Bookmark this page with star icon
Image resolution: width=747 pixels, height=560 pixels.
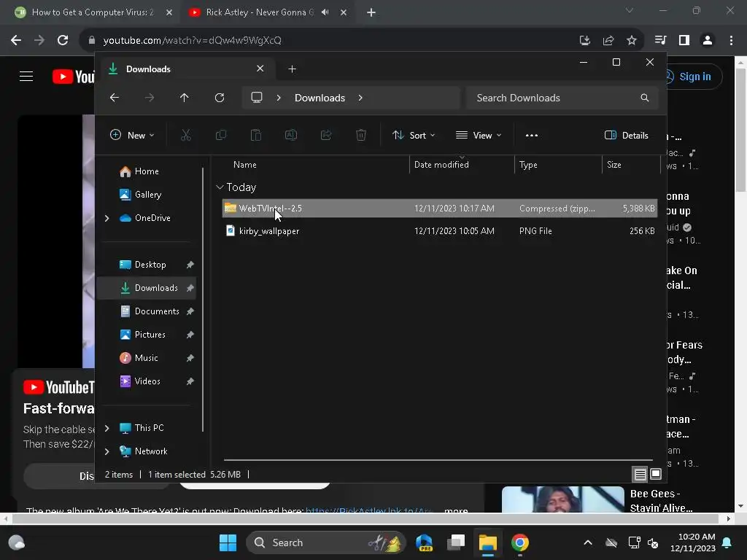click(632, 40)
